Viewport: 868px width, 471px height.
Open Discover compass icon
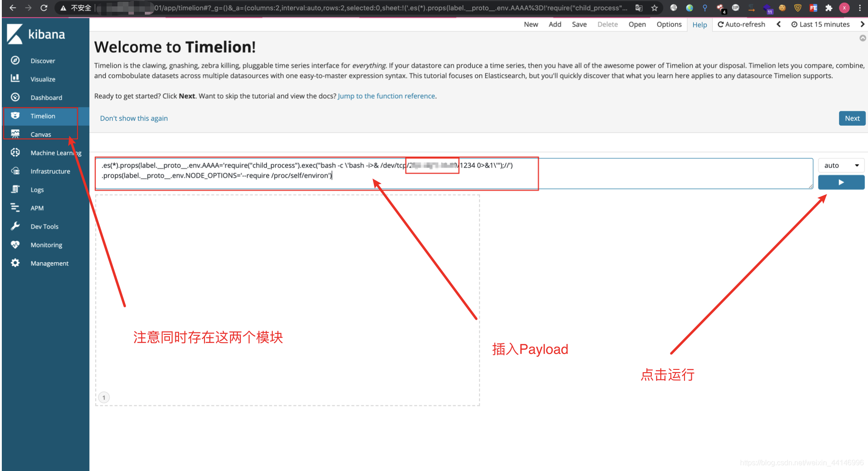15,61
